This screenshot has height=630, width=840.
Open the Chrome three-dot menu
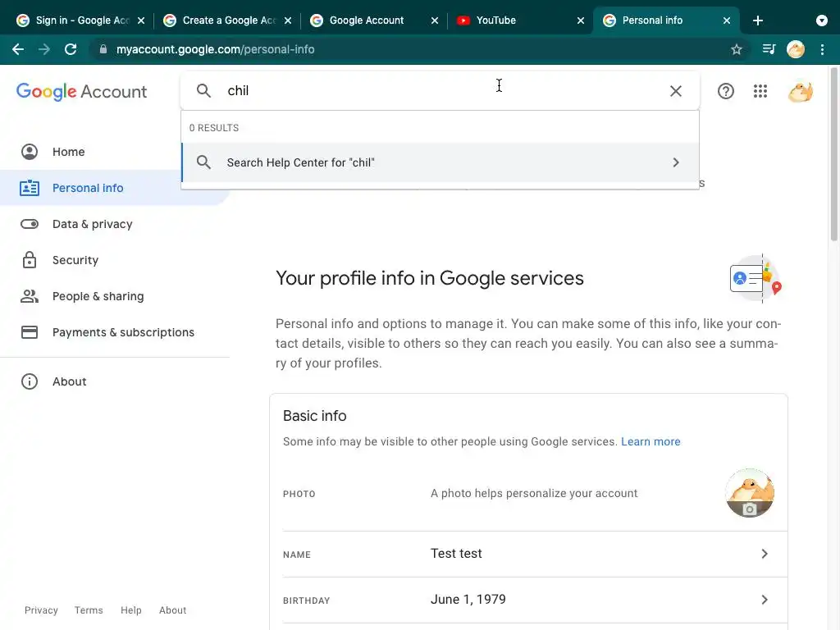pos(822,49)
